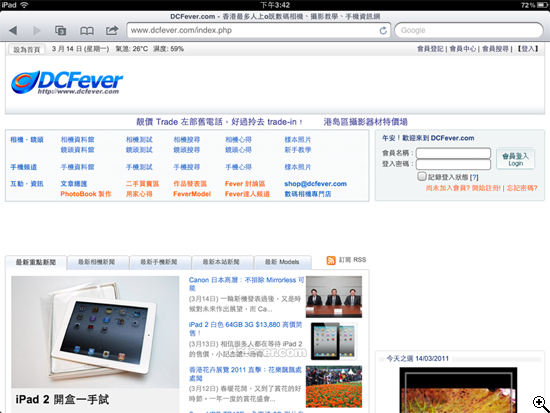Tap the Safari forward arrow
The height and width of the screenshot is (413, 550).
click(x=36, y=31)
